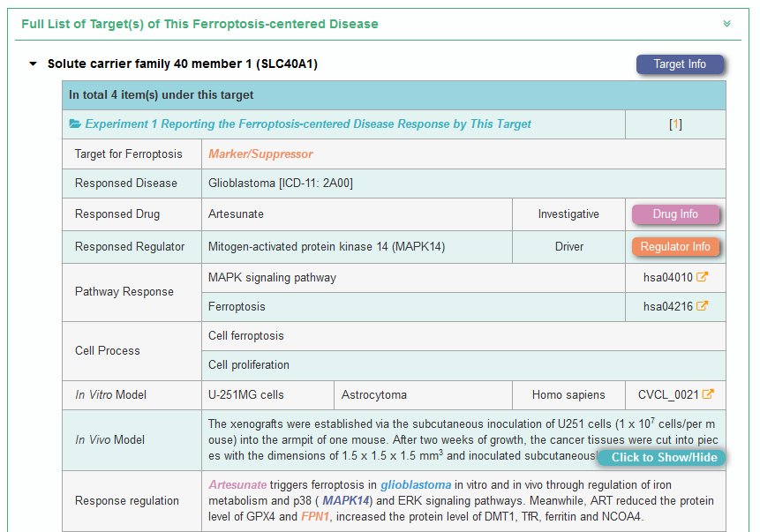Open the Target Info button
Image resolution: width=760 pixels, height=532 pixels.
(680, 64)
